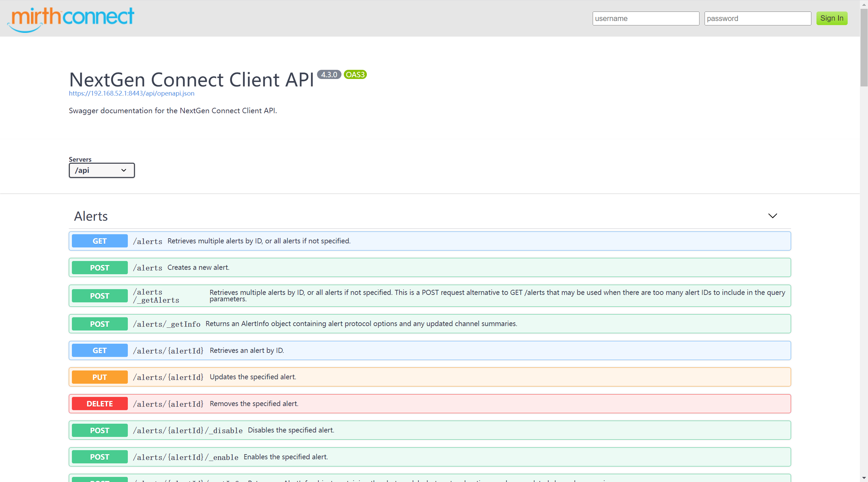Click the scrollbar down arrow
The image size is (868, 482).
click(x=864, y=478)
